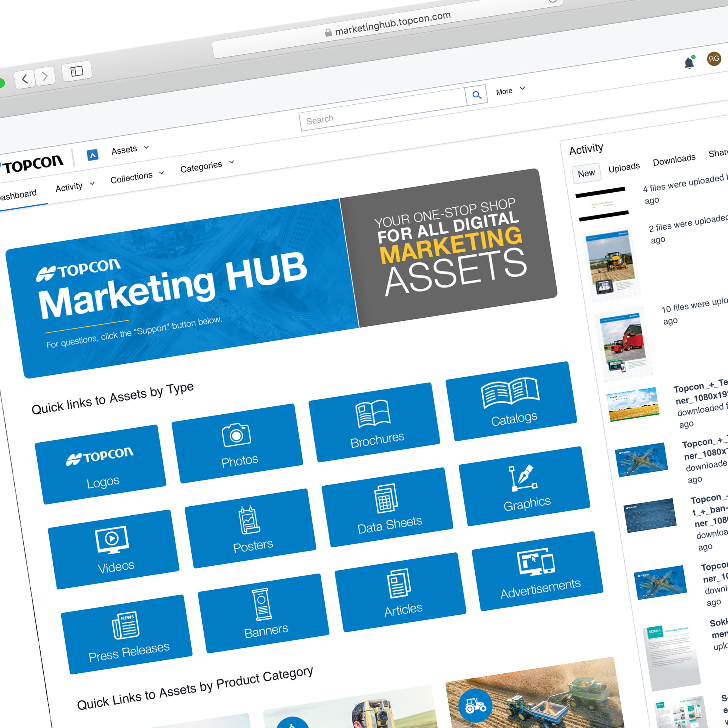Open Graphics via the pen-tool icon
728x728 pixels.
pos(523,478)
